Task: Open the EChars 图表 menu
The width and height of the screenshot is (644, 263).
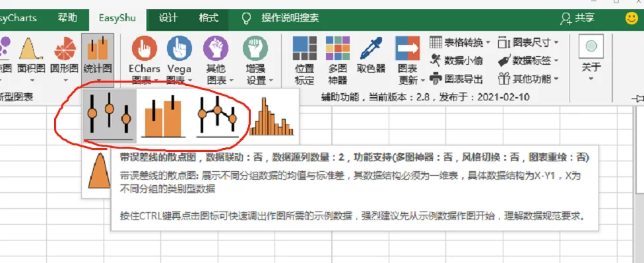Action: pos(144,60)
